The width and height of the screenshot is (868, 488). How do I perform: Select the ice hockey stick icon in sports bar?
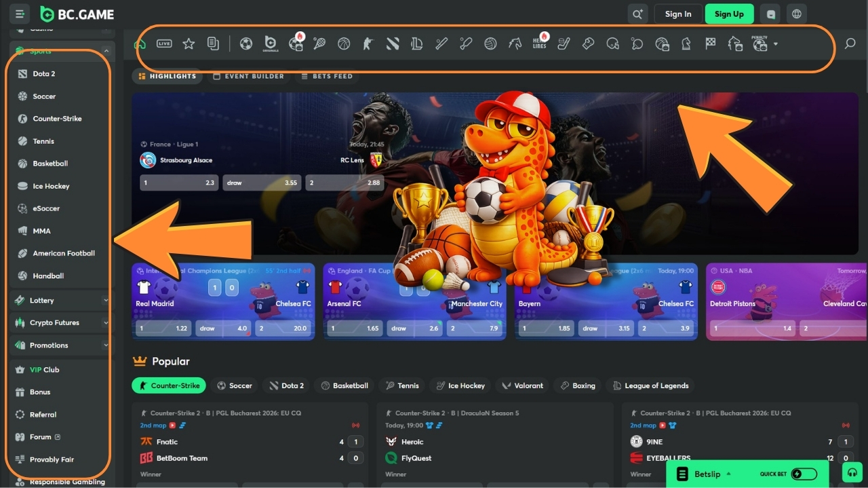click(564, 44)
